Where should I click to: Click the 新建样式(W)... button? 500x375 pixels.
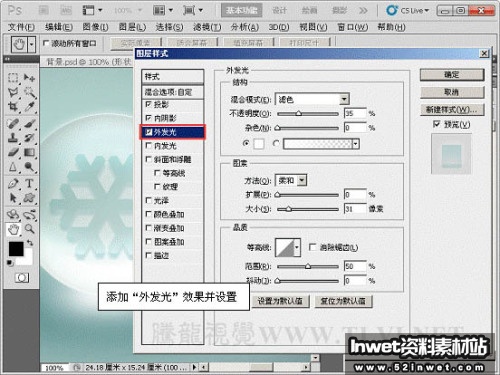[x=452, y=109]
